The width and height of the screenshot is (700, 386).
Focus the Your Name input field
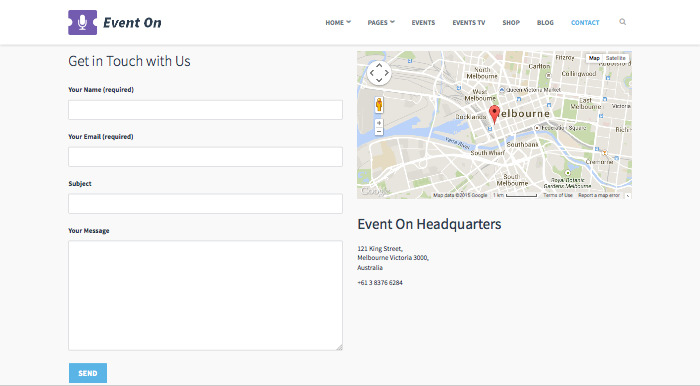205,110
